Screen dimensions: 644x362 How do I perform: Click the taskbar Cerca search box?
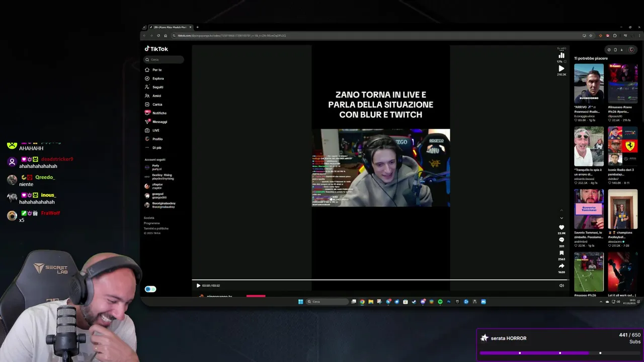click(x=328, y=302)
